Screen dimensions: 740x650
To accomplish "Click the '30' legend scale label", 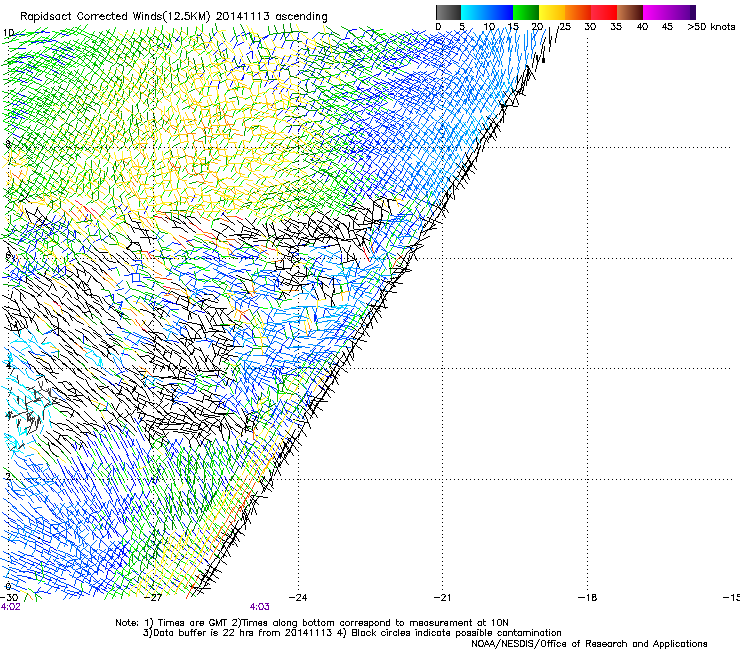I will [x=590, y=27].
